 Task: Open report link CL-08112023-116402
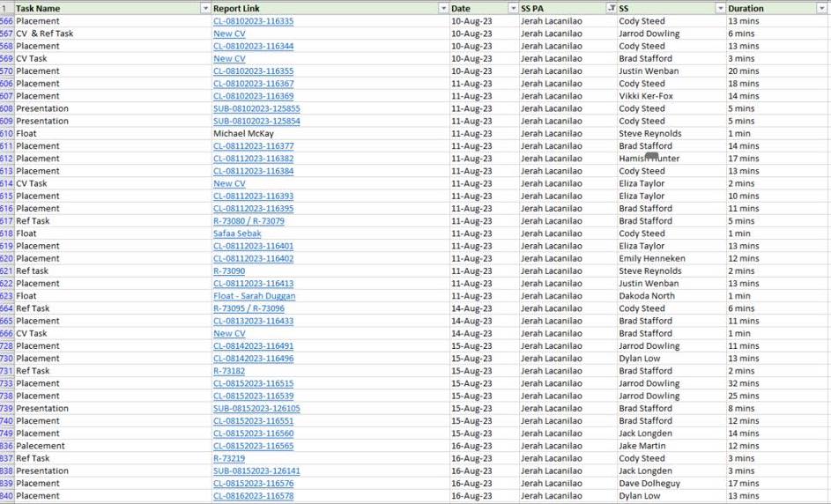(253, 259)
